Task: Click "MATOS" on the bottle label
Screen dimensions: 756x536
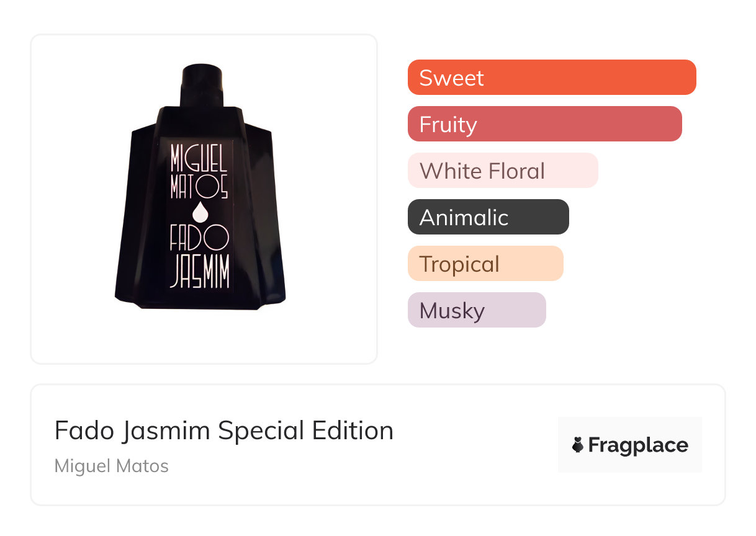Action: 199,186
